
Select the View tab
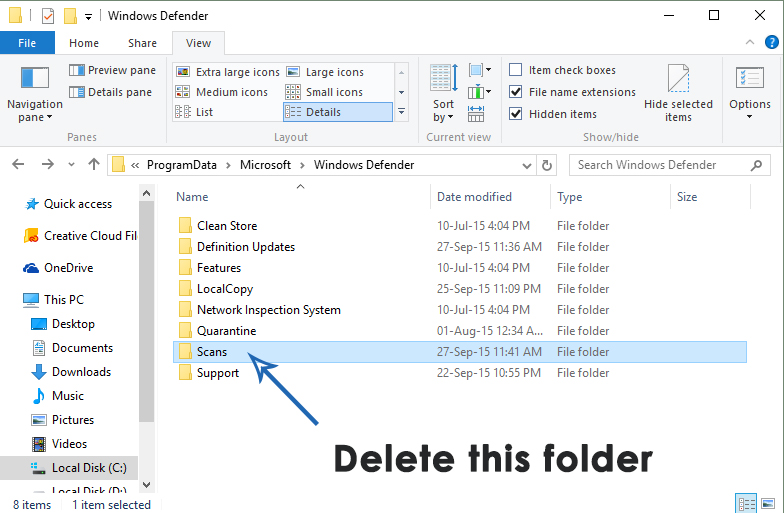(x=198, y=43)
